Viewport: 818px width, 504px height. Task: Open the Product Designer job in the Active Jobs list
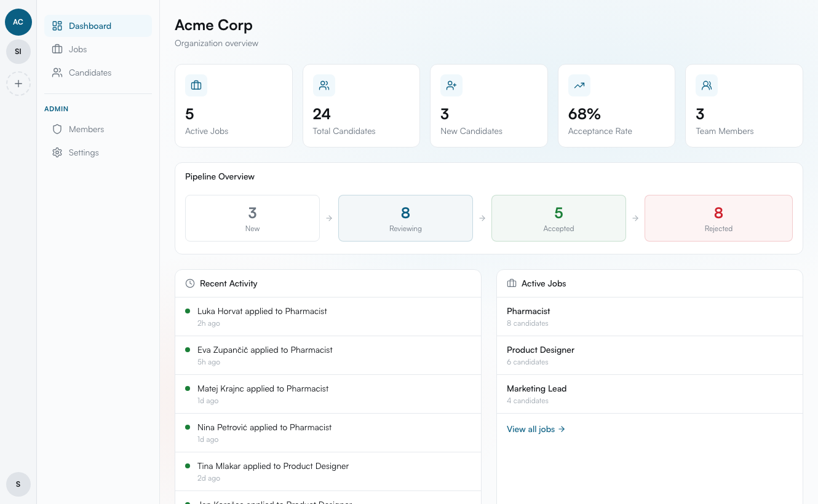tap(649, 355)
